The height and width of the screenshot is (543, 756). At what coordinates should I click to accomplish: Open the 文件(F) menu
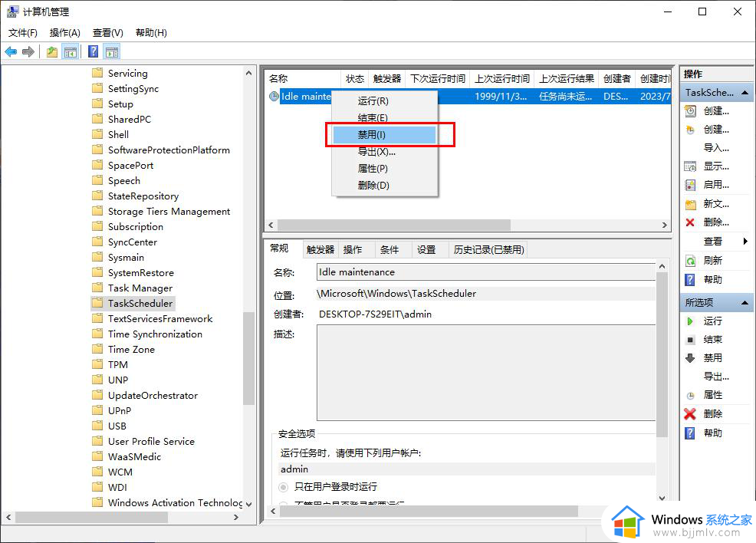tap(23, 33)
